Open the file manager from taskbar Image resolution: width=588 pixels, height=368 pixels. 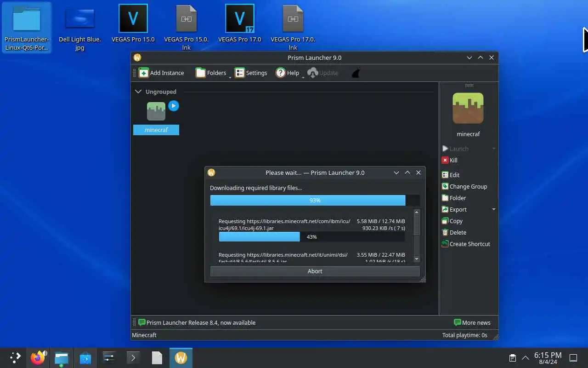[62, 357]
